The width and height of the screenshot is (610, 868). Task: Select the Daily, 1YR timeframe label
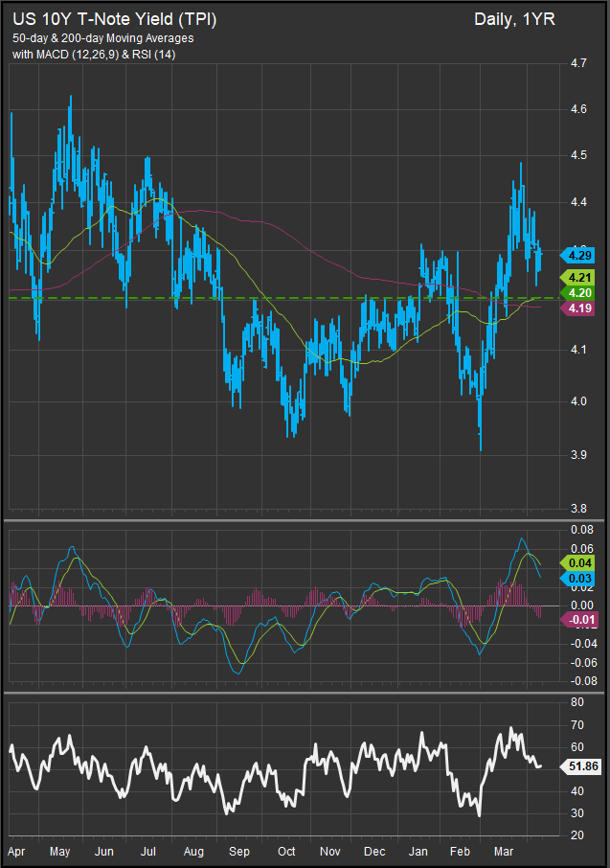pos(514,19)
